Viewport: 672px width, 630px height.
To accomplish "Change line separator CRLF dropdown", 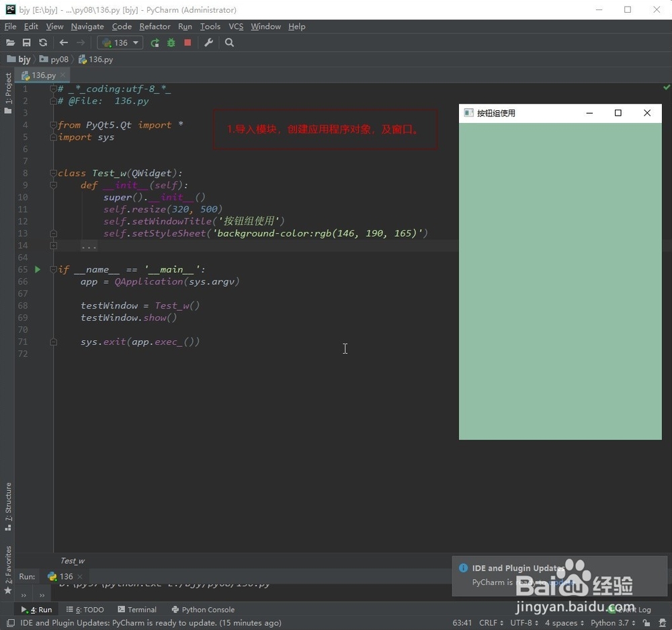I will pos(491,623).
